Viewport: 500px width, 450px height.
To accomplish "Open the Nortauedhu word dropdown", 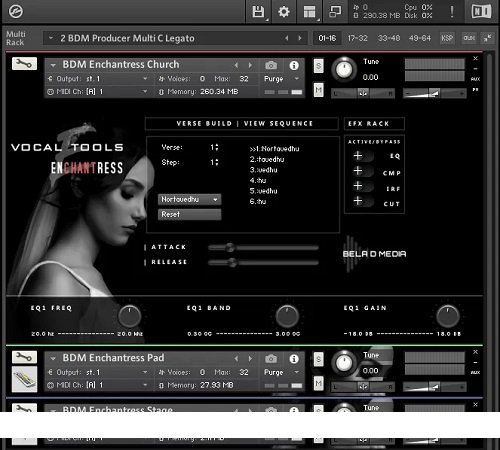I will coord(189,199).
